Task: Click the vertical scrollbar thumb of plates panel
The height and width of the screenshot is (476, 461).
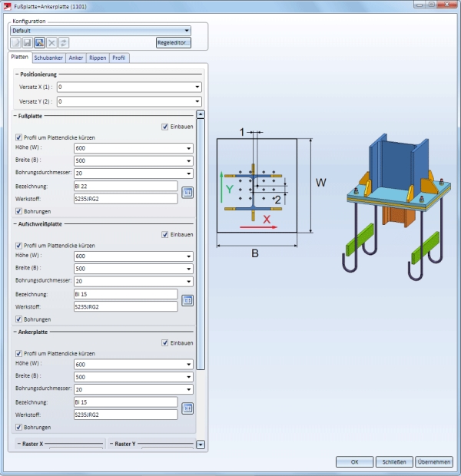Action: [x=201, y=244]
